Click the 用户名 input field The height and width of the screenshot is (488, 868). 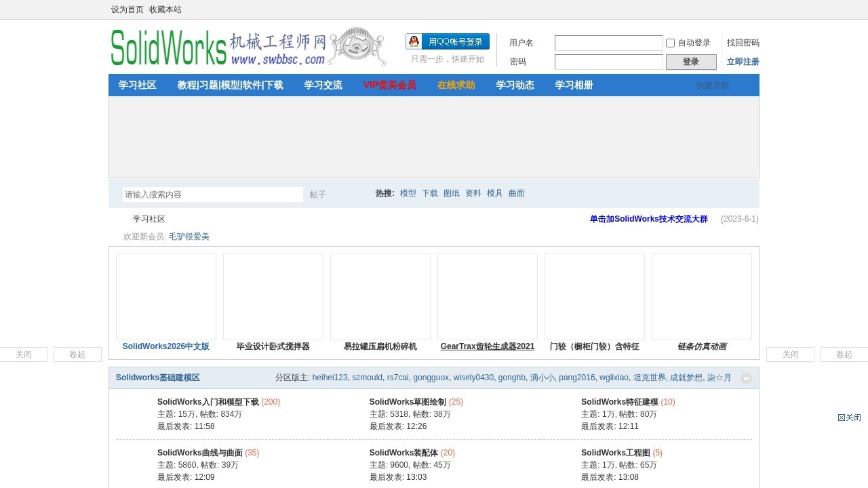608,43
